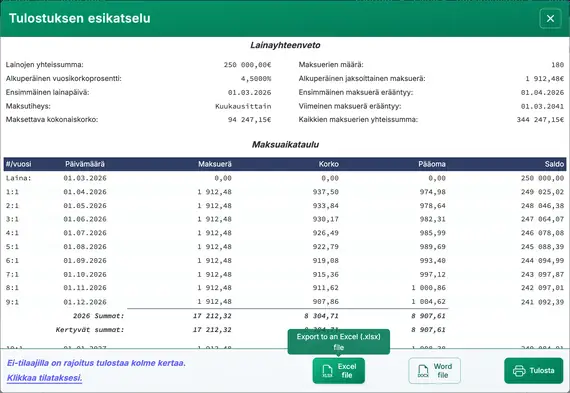The image size is (570, 393).
Task: Click the interest rate value '4,5000%'
Action: pyautogui.click(x=256, y=79)
